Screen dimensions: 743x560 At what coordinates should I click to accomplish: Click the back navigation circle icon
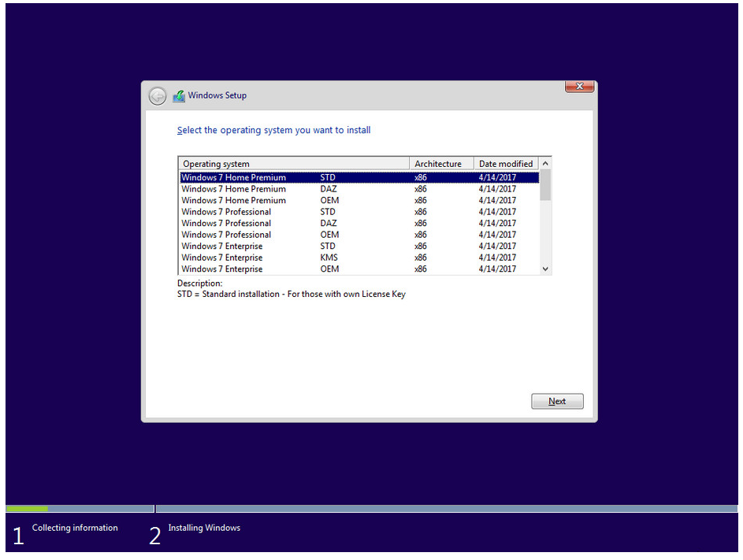[158, 95]
